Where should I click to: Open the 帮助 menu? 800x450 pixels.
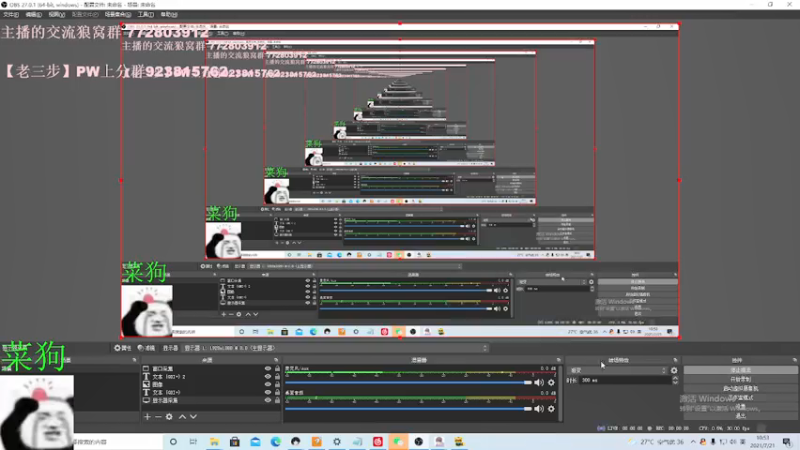coord(169,15)
